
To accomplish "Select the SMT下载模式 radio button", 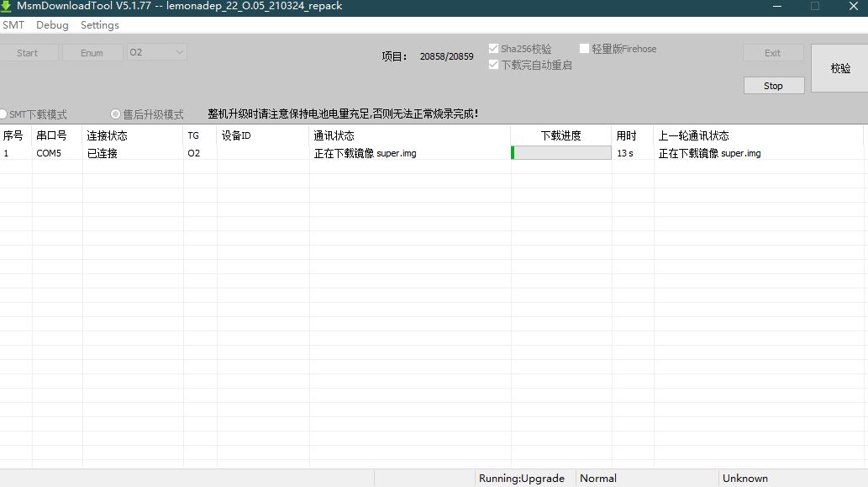I will coord(3,114).
